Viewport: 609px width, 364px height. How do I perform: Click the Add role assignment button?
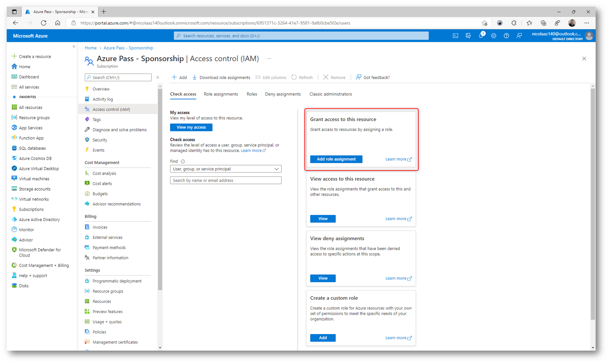(x=336, y=159)
